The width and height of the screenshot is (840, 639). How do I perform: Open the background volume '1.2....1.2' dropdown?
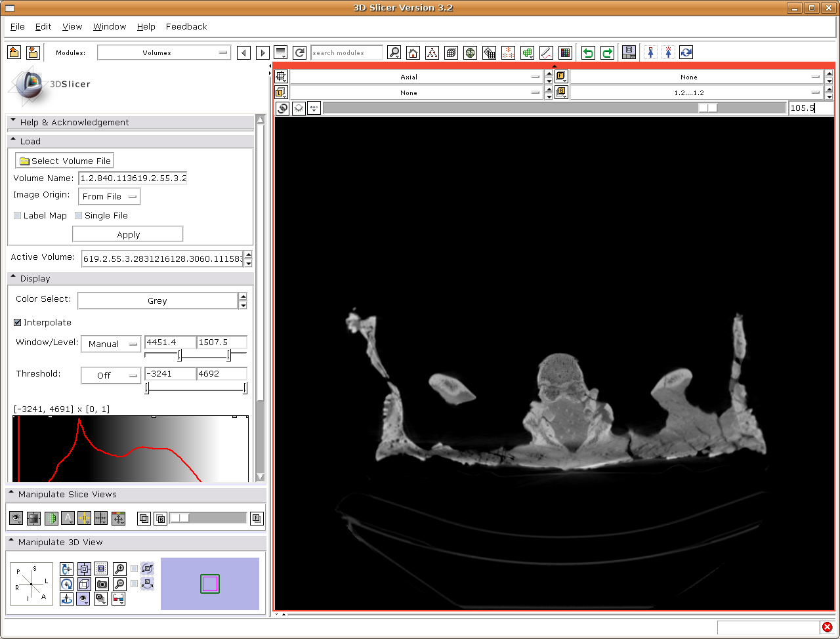(696, 93)
